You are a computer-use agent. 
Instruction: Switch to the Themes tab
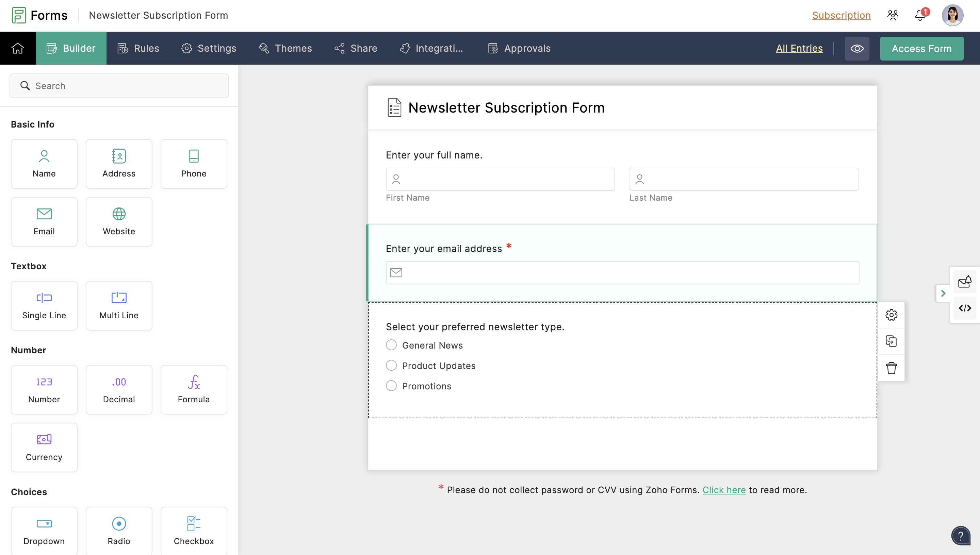point(285,48)
